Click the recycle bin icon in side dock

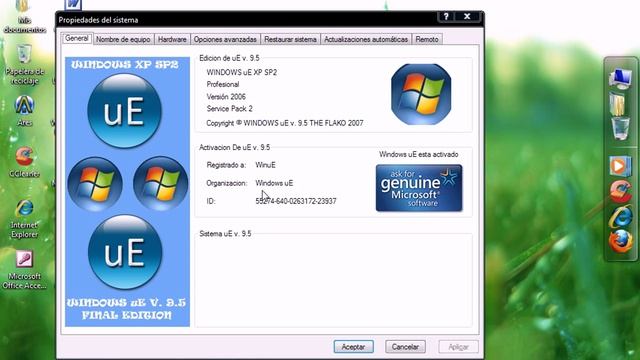click(x=620, y=129)
